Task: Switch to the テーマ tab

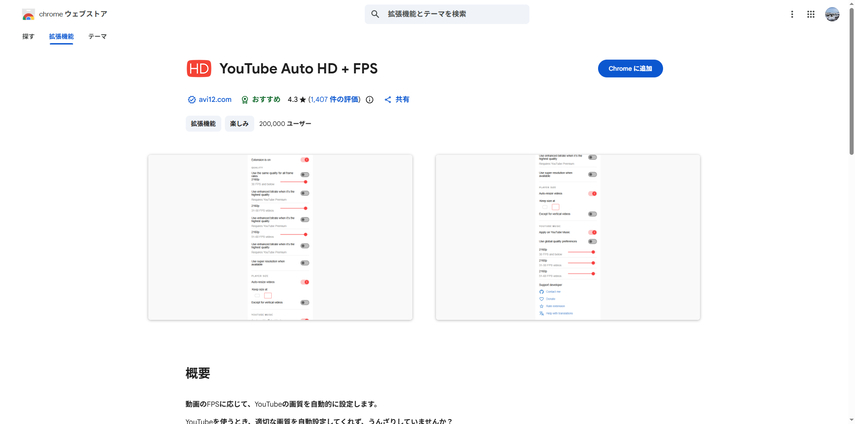Action: 98,37
